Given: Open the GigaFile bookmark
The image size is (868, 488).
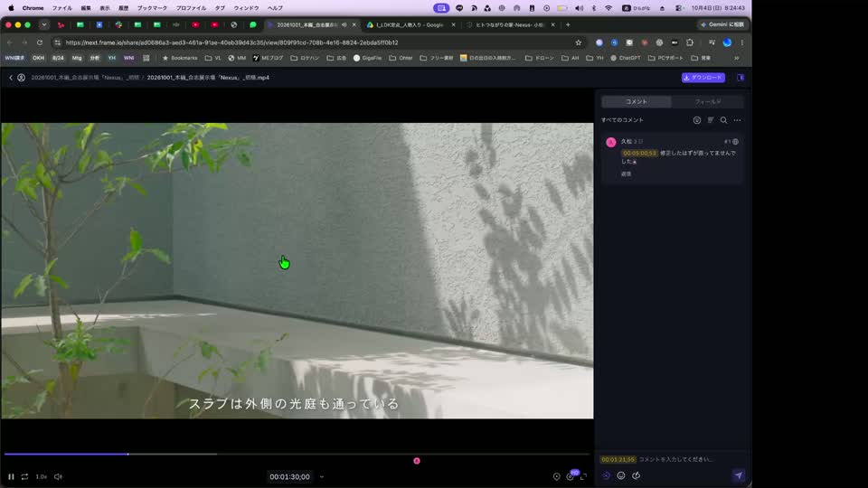Looking at the screenshot, I should (368, 58).
